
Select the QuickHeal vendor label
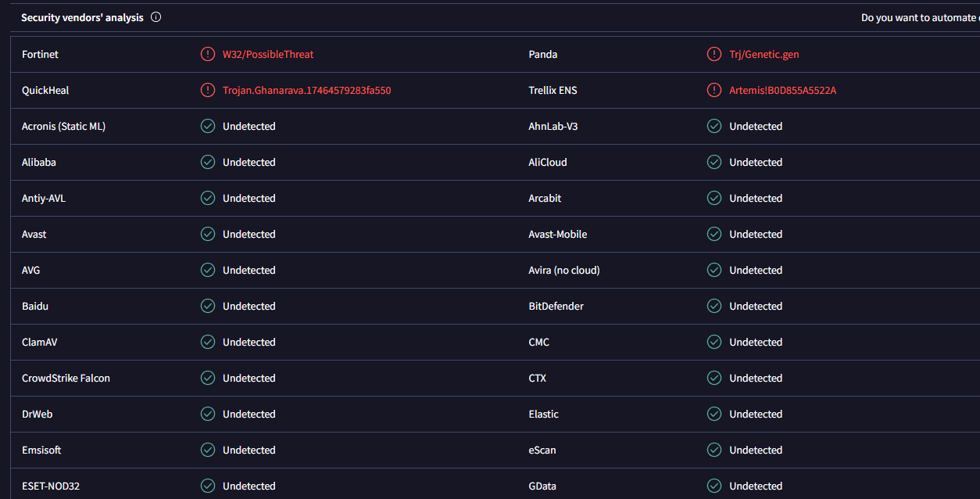point(45,90)
